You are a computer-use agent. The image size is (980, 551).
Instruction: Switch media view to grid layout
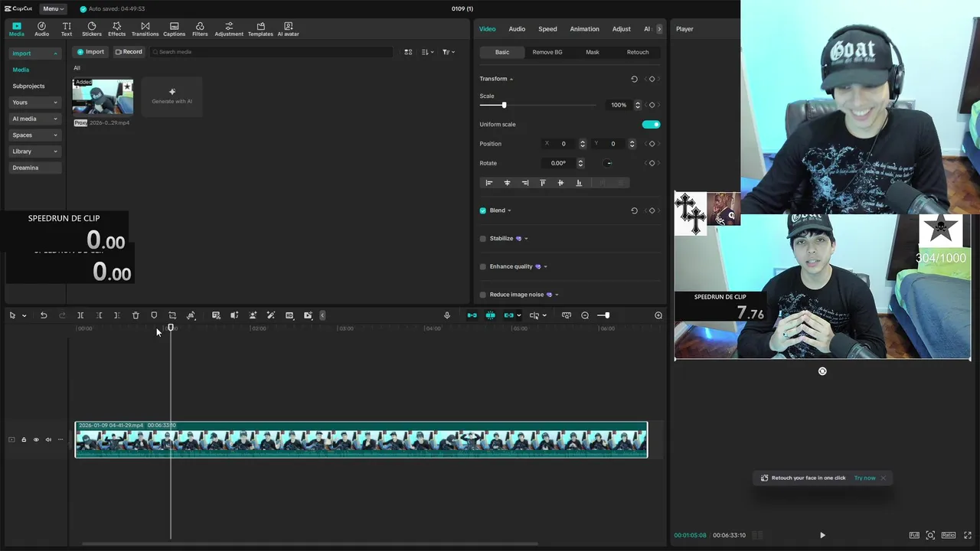(x=408, y=52)
